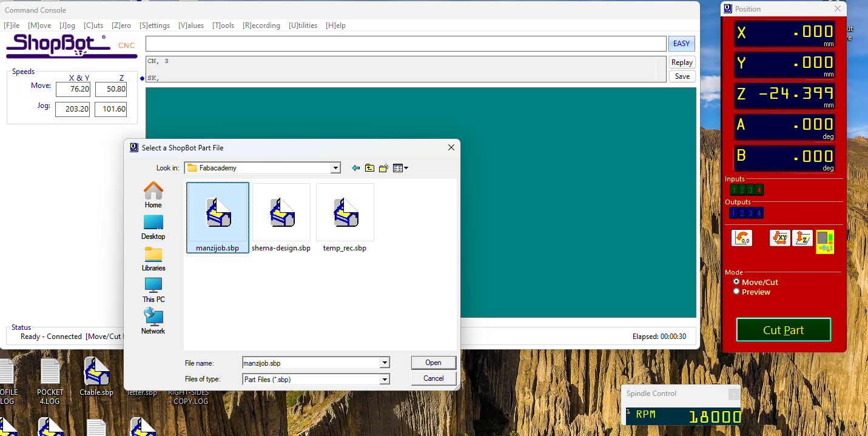Click the XY Move speed field 76.20

tap(73, 89)
